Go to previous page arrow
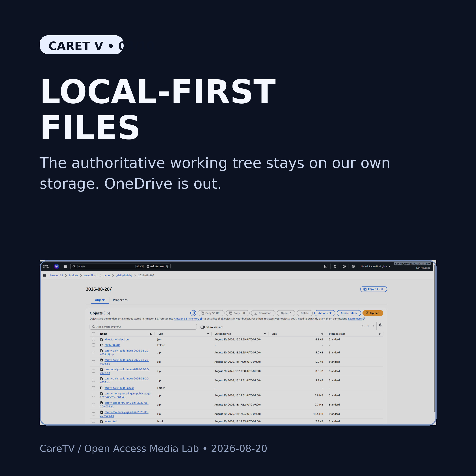The height and width of the screenshot is (476, 476). pyautogui.click(x=363, y=326)
